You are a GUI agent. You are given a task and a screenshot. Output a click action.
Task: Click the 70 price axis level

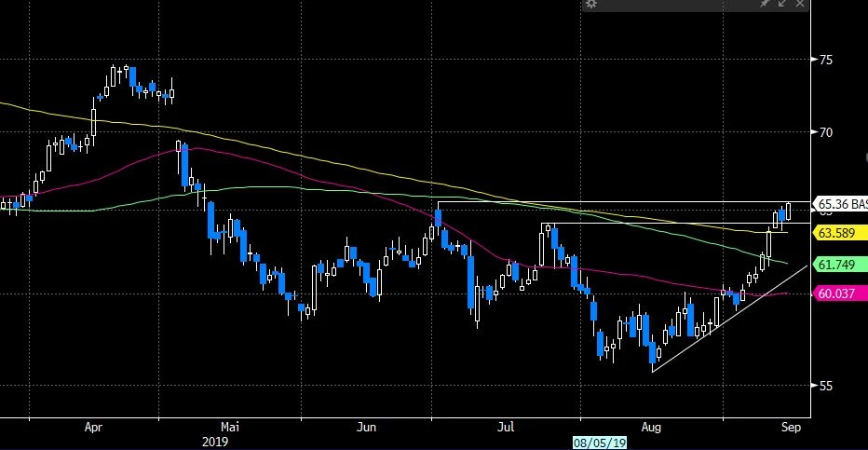pyautogui.click(x=826, y=132)
